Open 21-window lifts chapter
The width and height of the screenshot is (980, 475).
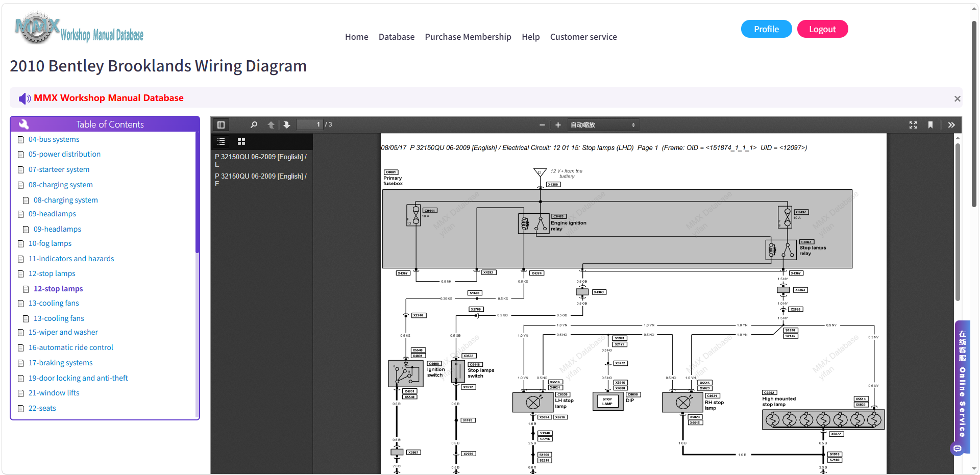click(x=54, y=393)
